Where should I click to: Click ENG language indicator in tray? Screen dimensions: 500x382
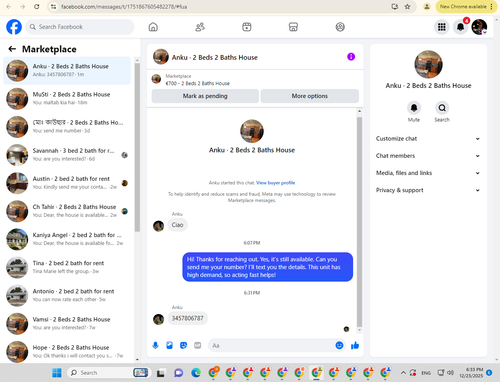[426, 373]
